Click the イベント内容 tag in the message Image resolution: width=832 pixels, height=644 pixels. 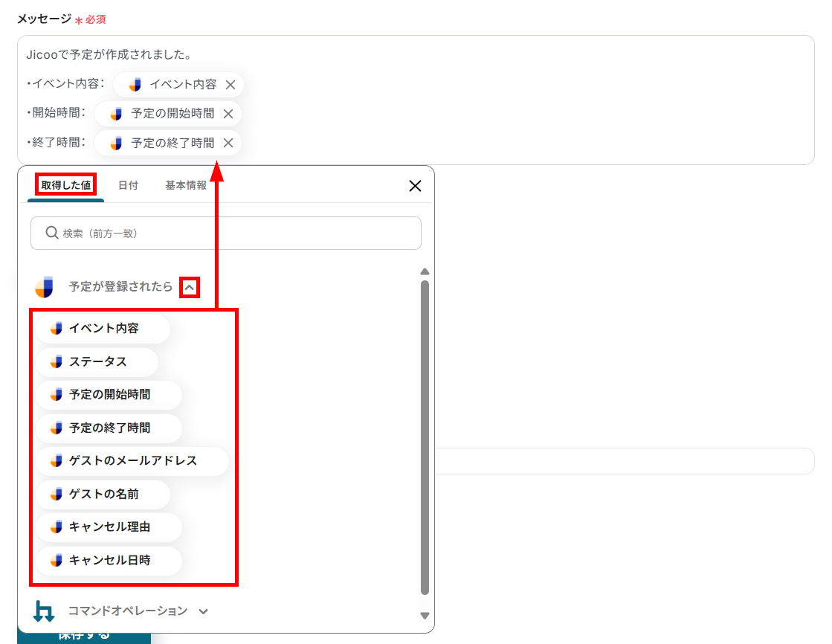[x=178, y=85]
